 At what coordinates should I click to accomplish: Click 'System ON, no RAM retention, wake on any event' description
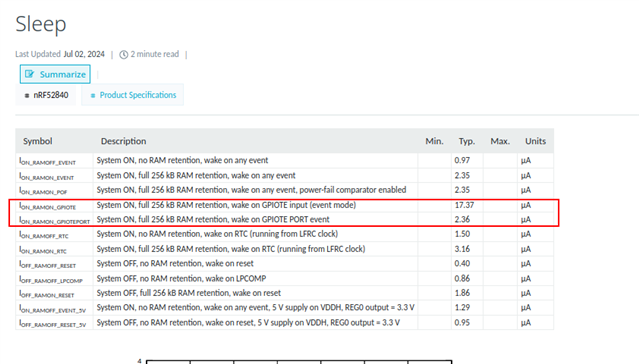click(x=182, y=160)
